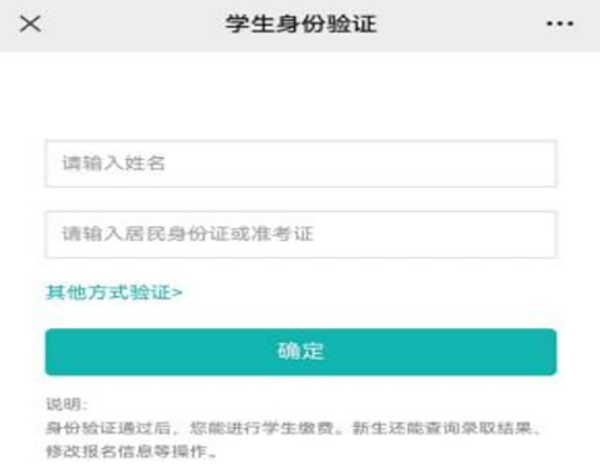This screenshot has width=600, height=474.
Task: Open the three-dot more options menu
Action: pyautogui.click(x=559, y=24)
